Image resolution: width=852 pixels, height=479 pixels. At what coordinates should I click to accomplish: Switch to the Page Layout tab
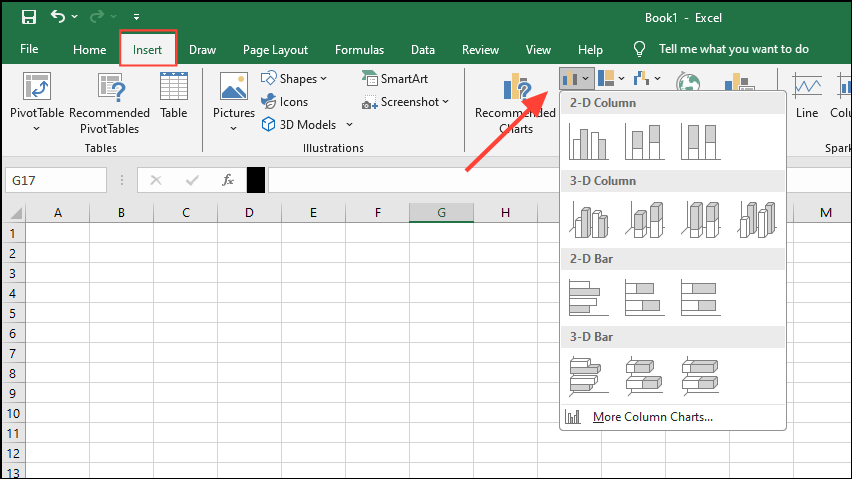click(275, 49)
